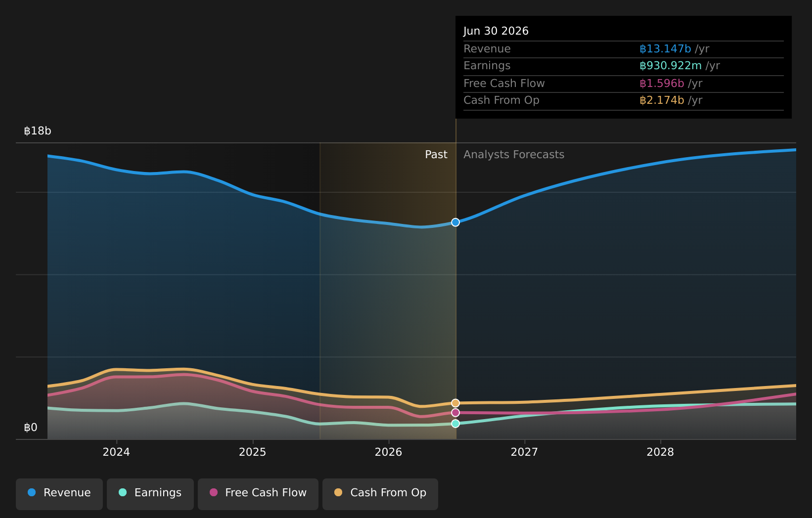Click the teal Earnings data point marker
Image resolution: width=812 pixels, height=518 pixels.
point(455,424)
